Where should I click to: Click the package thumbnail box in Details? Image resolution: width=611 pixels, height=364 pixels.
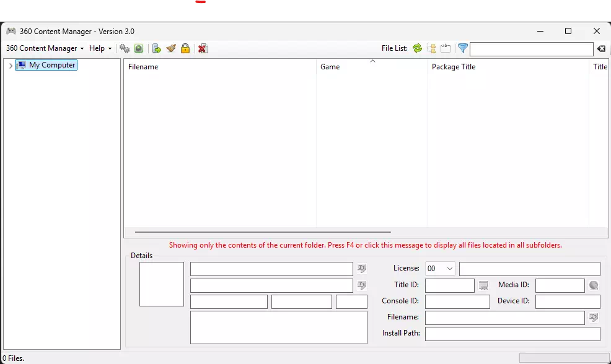click(162, 284)
